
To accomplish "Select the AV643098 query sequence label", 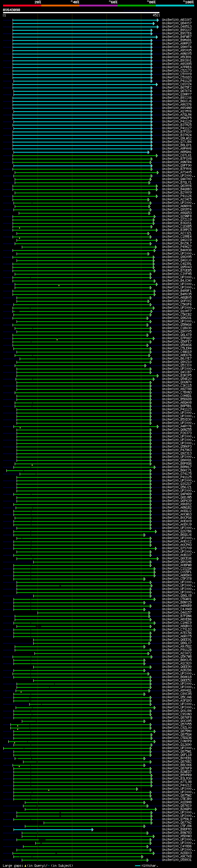I will coord(11,10).
